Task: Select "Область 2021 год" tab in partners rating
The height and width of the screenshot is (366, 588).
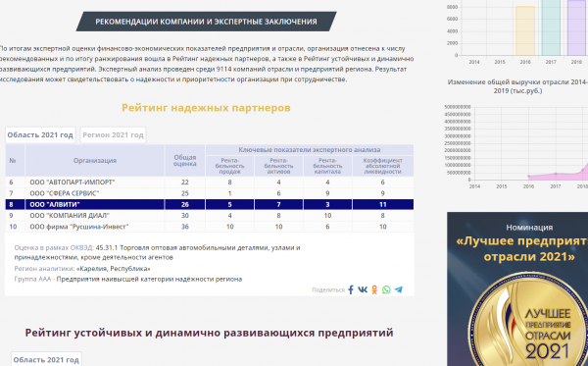Action: (x=40, y=134)
